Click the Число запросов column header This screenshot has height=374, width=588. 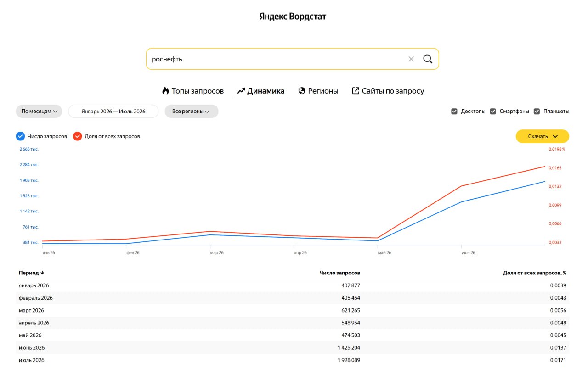point(339,273)
